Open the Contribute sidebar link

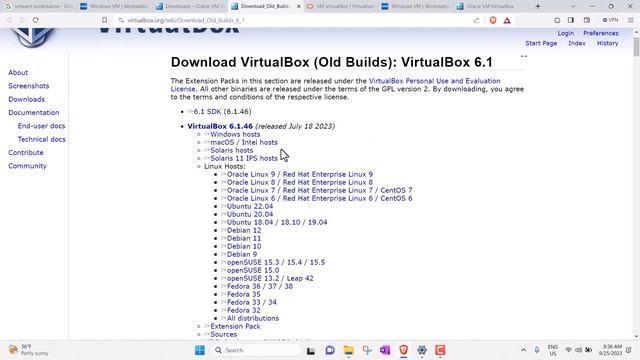tap(26, 152)
